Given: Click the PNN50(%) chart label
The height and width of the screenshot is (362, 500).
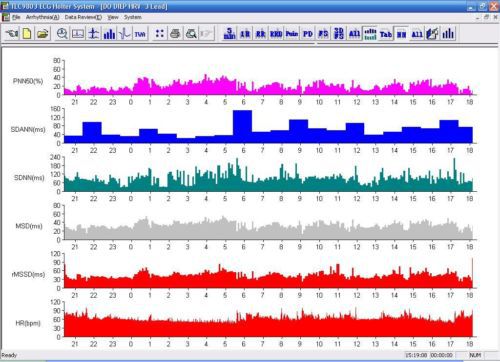Looking at the screenshot, I should (28, 81).
